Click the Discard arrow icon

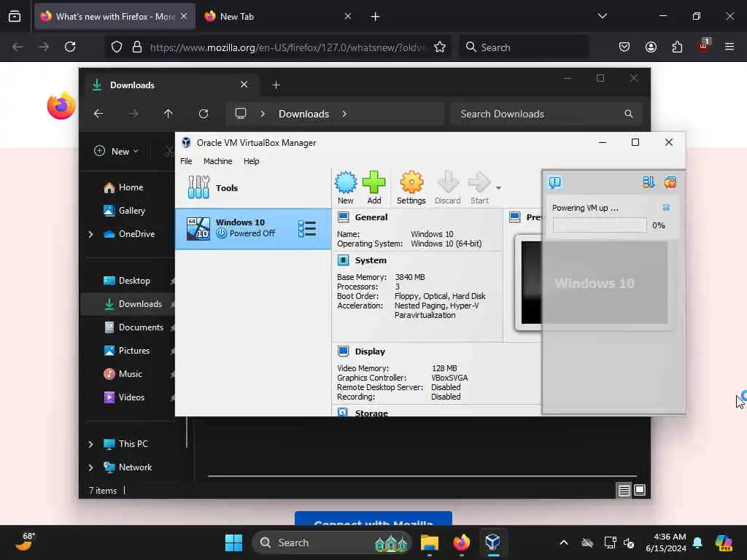point(448,187)
